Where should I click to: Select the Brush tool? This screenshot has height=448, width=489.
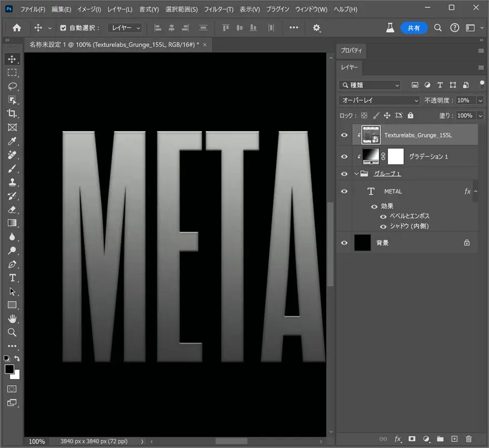[x=12, y=169]
